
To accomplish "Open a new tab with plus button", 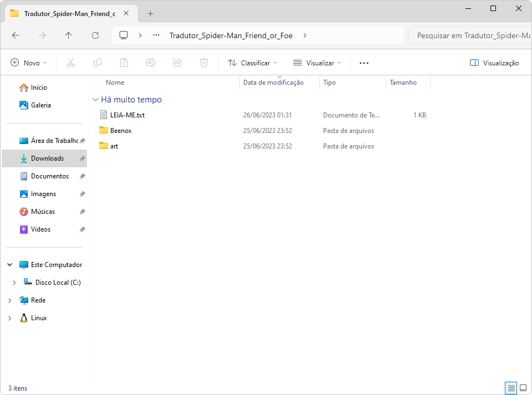I will click(x=150, y=13).
